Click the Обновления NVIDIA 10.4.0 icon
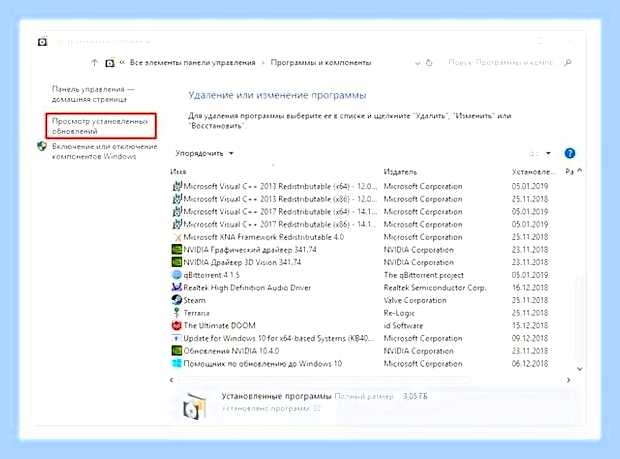This screenshot has height=459, width=620. (x=177, y=351)
